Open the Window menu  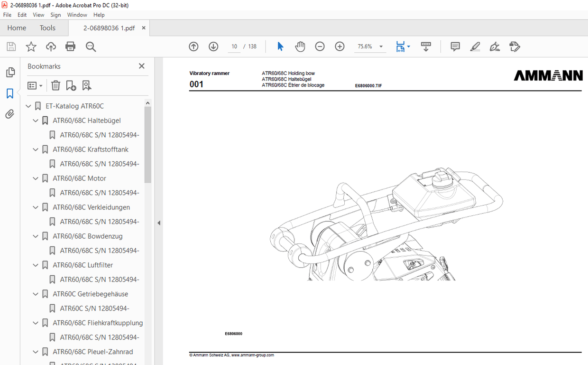tap(77, 15)
